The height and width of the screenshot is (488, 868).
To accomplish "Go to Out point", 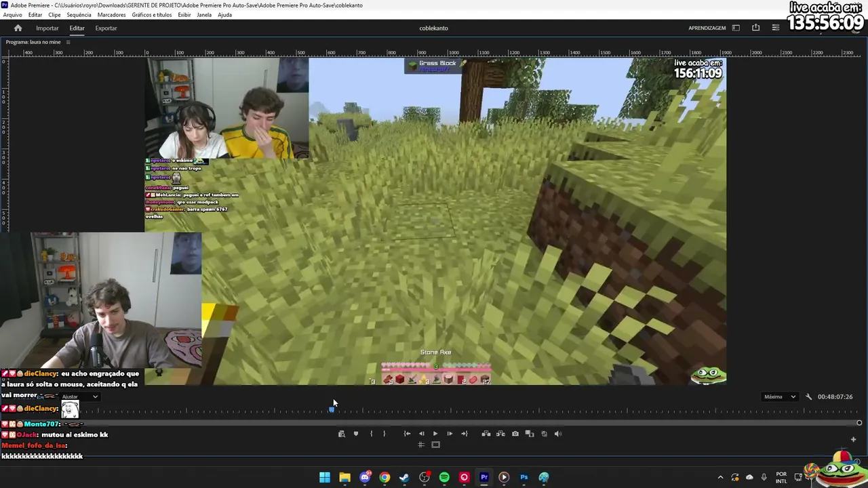I will [x=465, y=434].
